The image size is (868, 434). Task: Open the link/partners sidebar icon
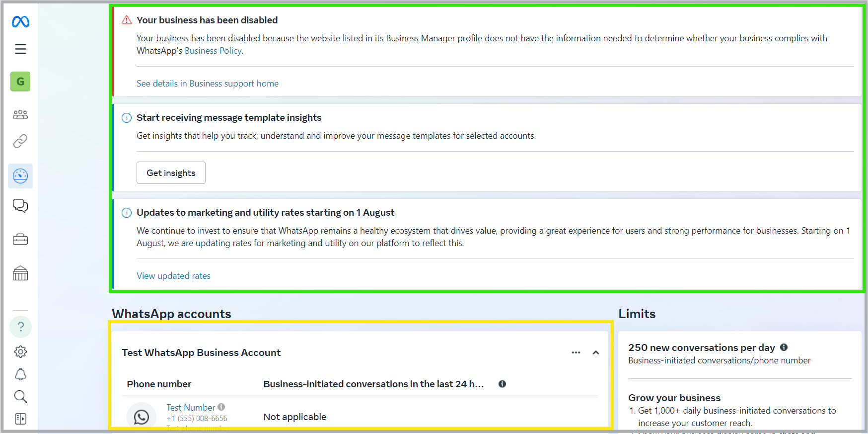click(x=20, y=141)
